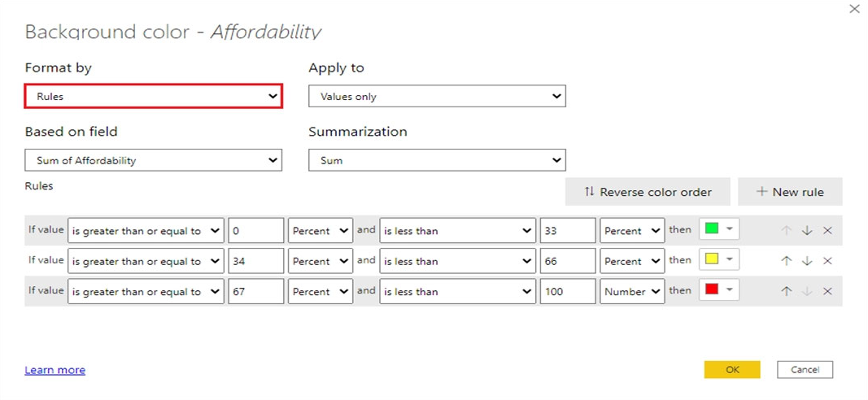Open second rule's 'is less than' dropdown
This screenshot has height=400, width=868.
tap(458, 261)
